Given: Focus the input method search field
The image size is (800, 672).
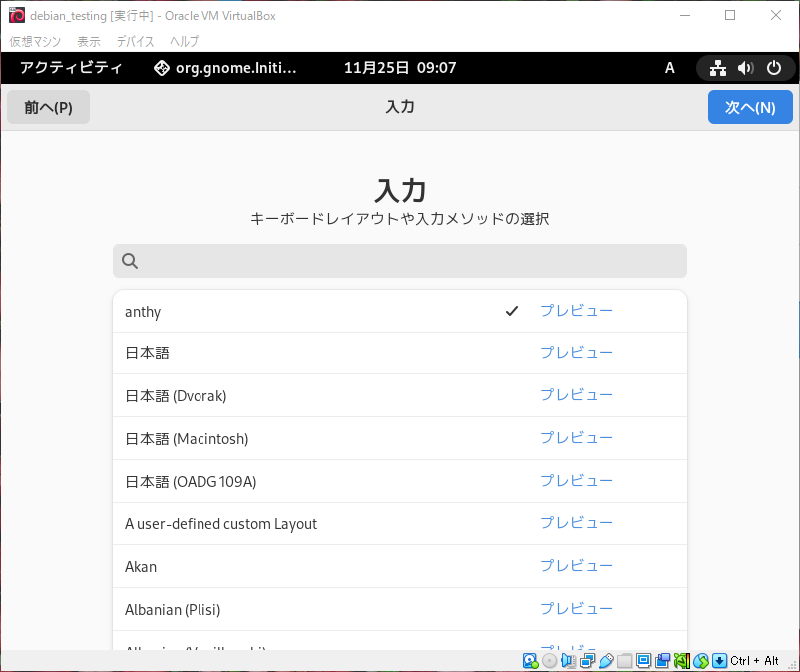Looking at the screenshot, I should [x=400, y=261].
